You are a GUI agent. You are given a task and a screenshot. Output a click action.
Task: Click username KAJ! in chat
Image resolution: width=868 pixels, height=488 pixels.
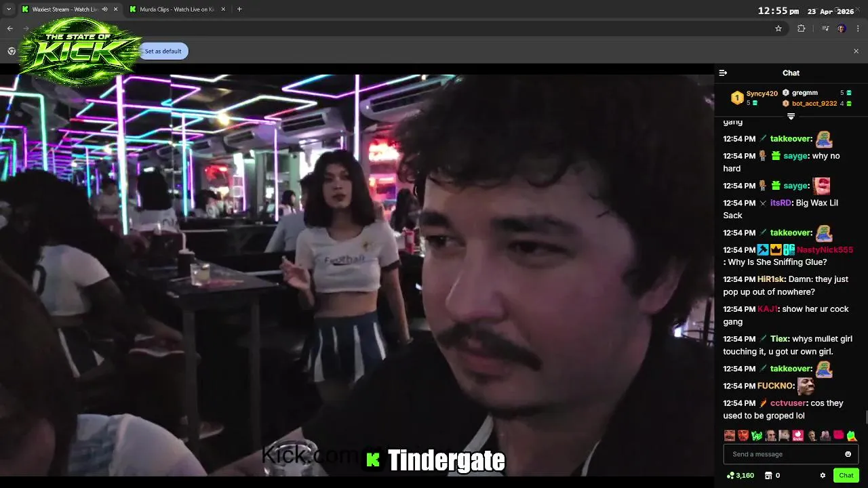(767, 309)
